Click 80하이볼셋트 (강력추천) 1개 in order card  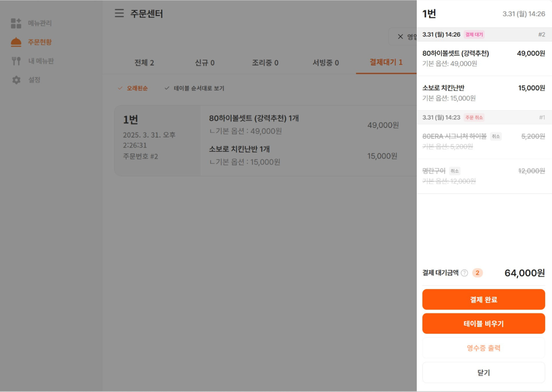(254, 118)
